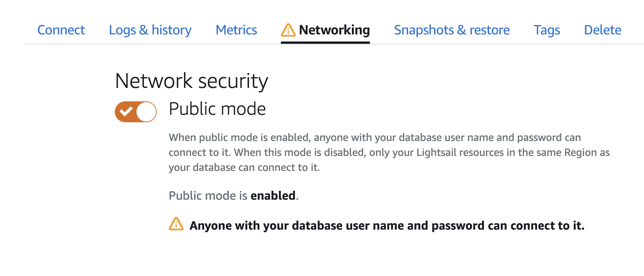Click the "Public mode is" status text

pyautogui.click(x=208, y=196)
